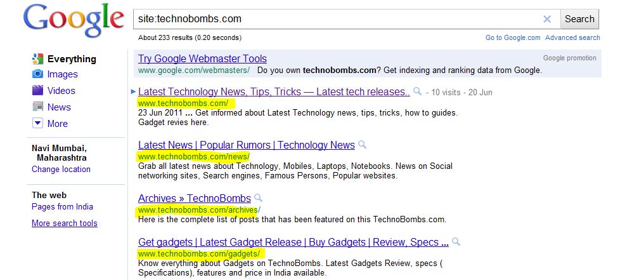Click the Search button

(579, 19)
